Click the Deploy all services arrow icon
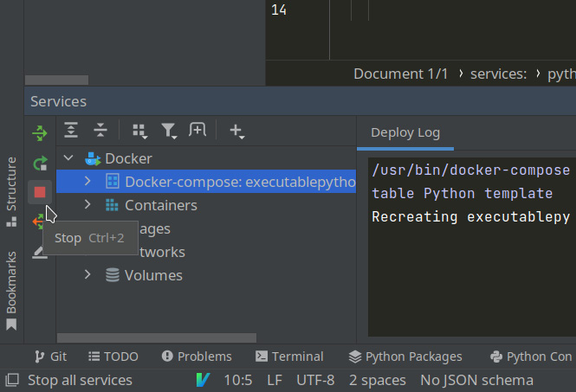The width and height of the screenshot is (576, 392). coord(40,133)
